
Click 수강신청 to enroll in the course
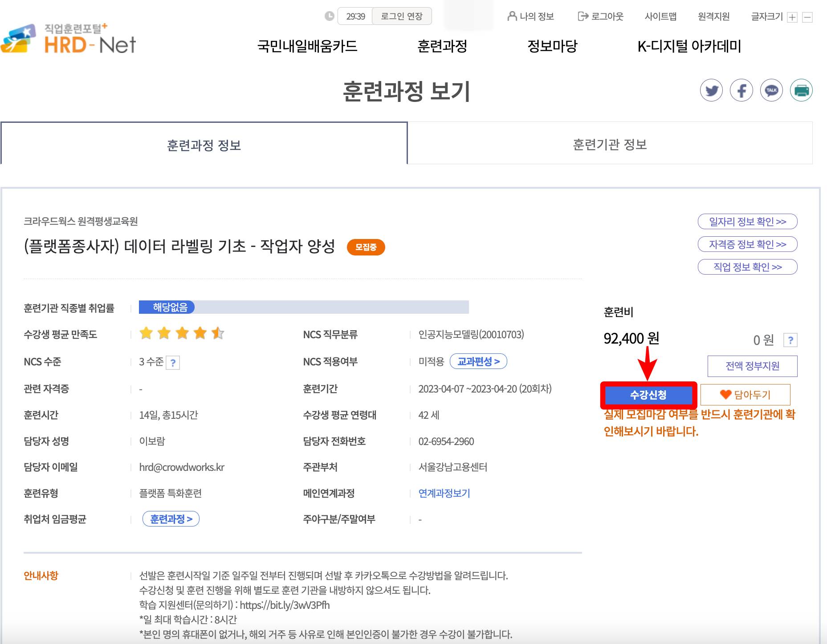coord(649,394)
